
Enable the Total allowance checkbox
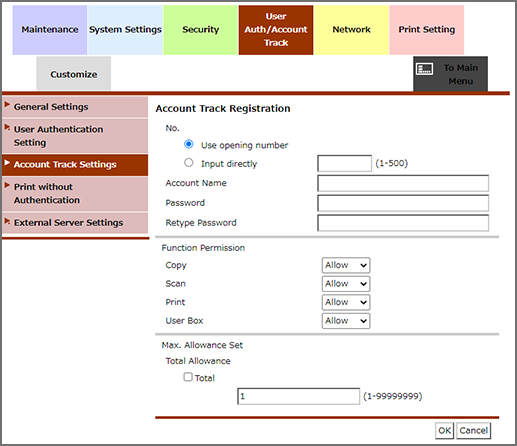[188, 377]
